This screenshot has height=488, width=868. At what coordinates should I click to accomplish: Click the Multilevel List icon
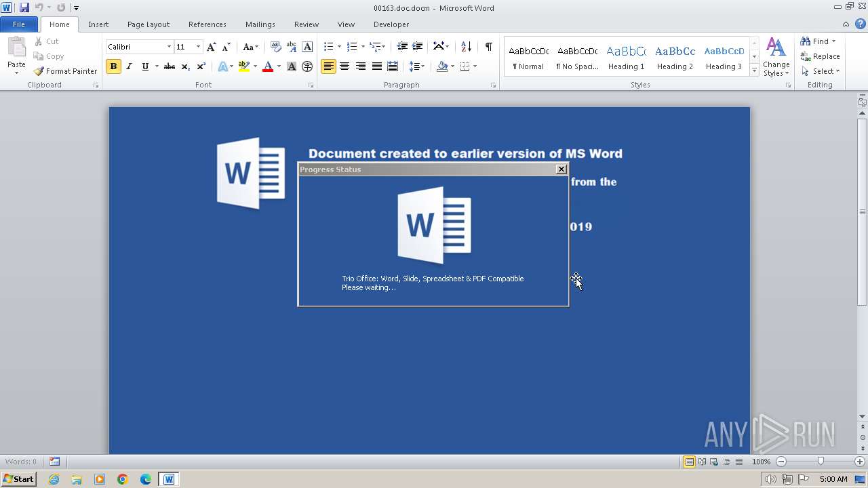[375, 47]
